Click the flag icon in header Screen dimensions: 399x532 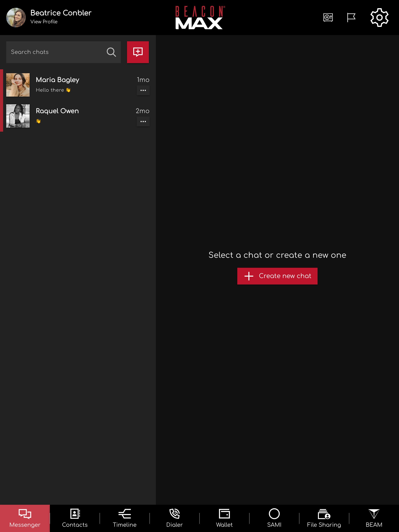(x=351, y=18)
